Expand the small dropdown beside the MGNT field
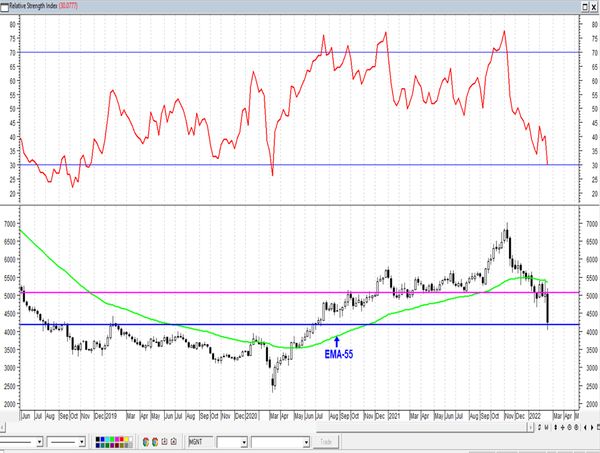 coord(244,442)
